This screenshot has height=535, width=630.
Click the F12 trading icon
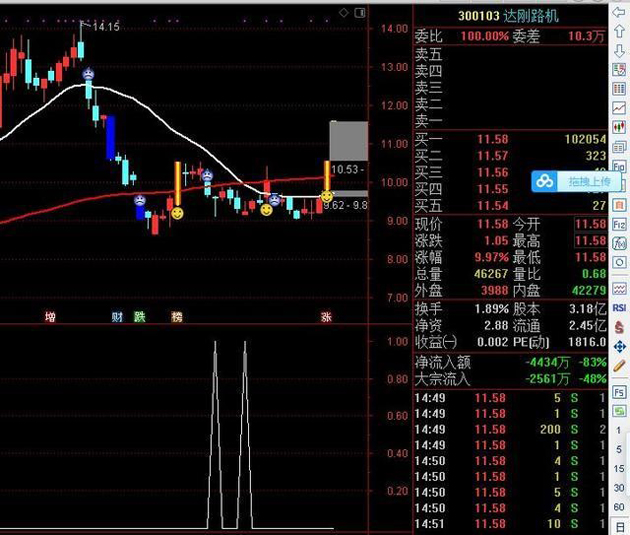pos(619,224)
